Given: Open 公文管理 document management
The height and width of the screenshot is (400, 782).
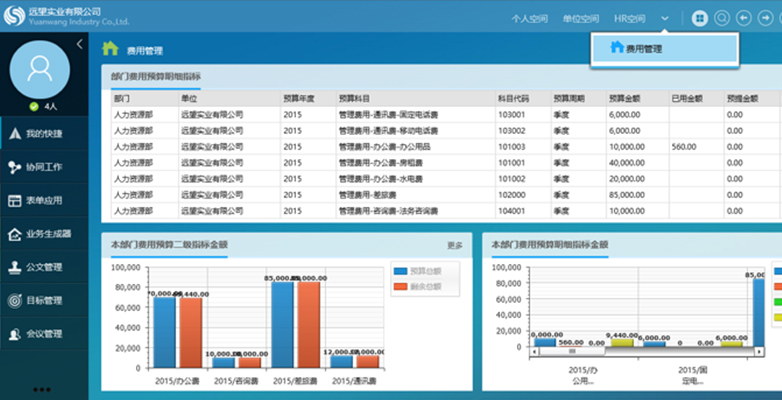Looking at the screenshot, I should click(x=42, y=267).
